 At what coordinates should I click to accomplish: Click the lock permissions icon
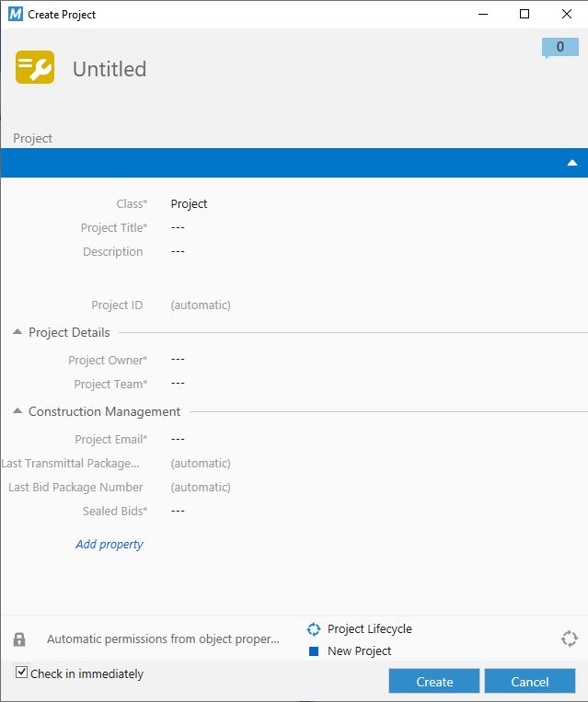[x=19, y=639]
